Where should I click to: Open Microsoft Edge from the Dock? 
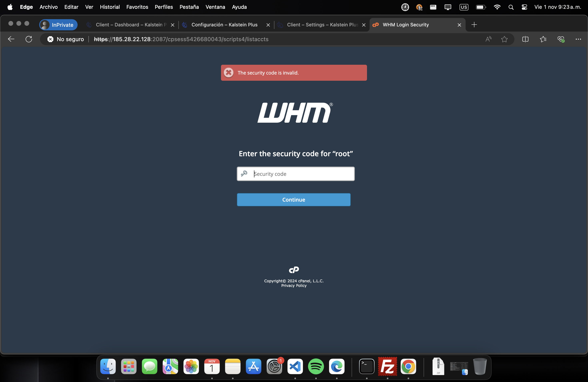tap(336, 366)
